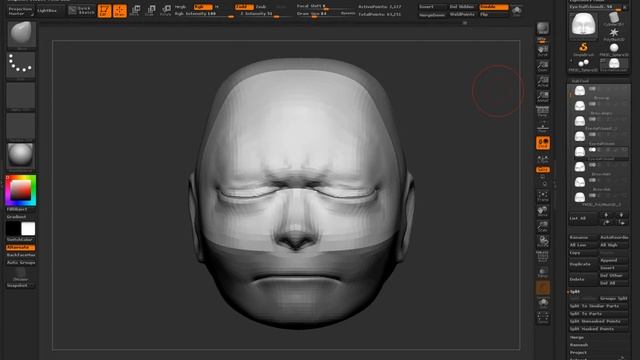640x360 pixels.
Task: Select the PolyMesh3D star tool icon
Action: tap(613, 34)
